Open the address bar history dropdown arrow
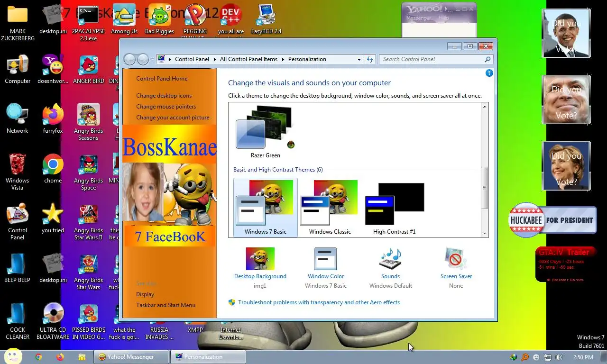Image resolution: width=607 pixels, height=364 pixels. point(359,59)
